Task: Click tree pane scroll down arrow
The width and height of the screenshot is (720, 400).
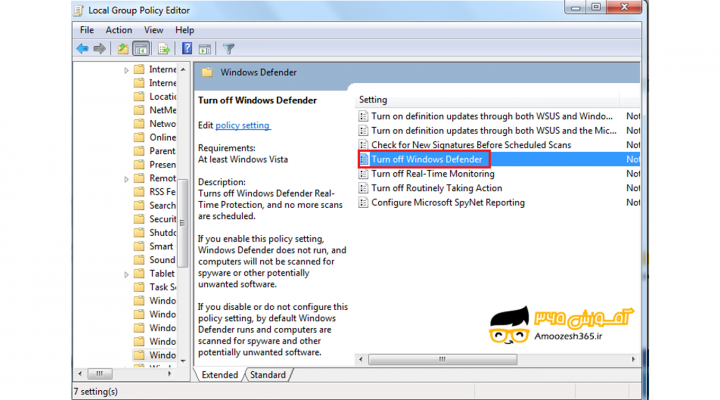Action: (x=183, y=361)
